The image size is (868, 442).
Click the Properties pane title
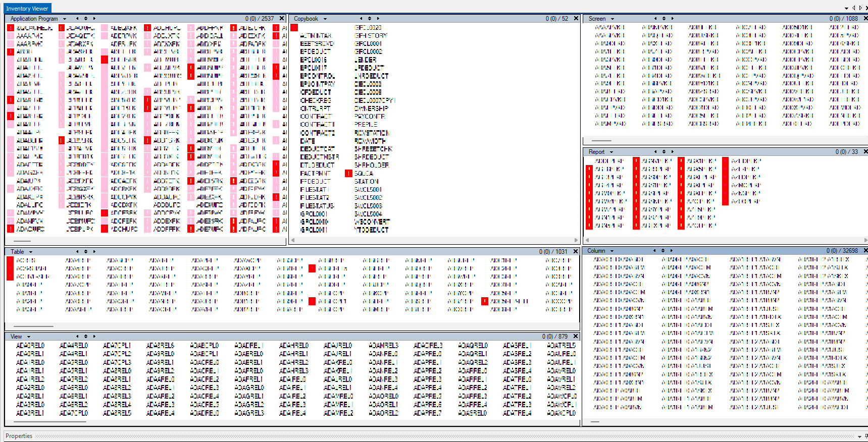(x=19, y=436)
